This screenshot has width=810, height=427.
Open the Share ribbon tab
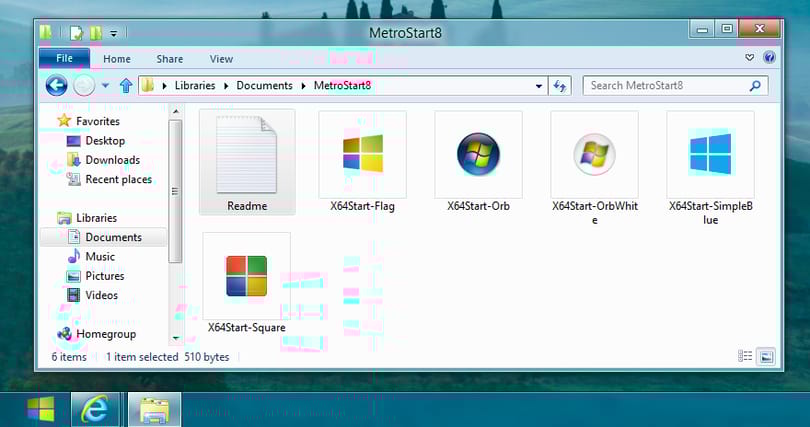169,59
